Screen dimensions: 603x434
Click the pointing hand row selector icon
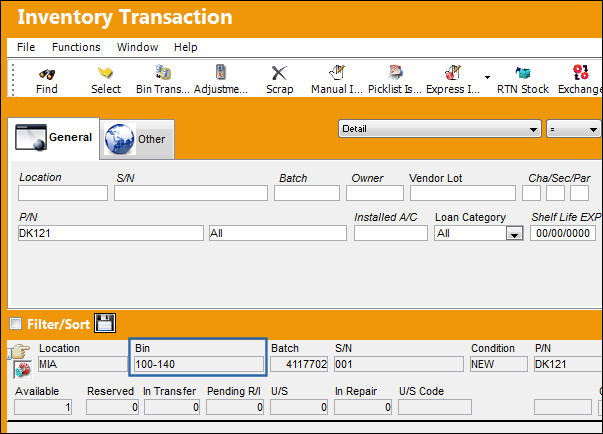click(18, 351)
